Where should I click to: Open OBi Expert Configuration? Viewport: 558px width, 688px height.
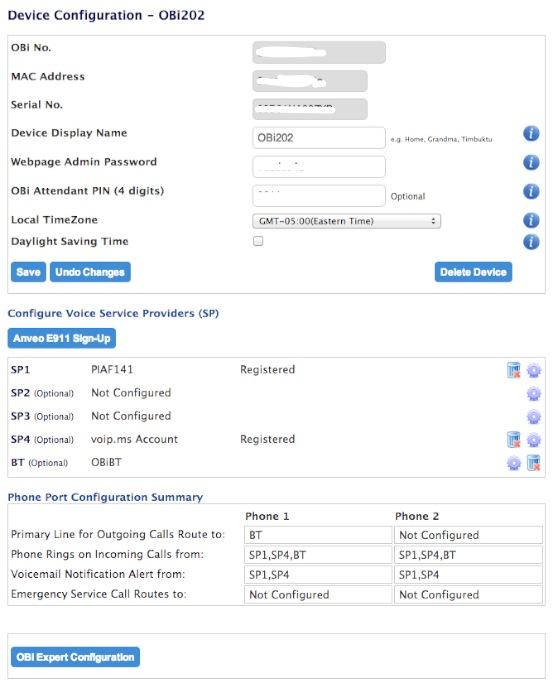point(75,657)
